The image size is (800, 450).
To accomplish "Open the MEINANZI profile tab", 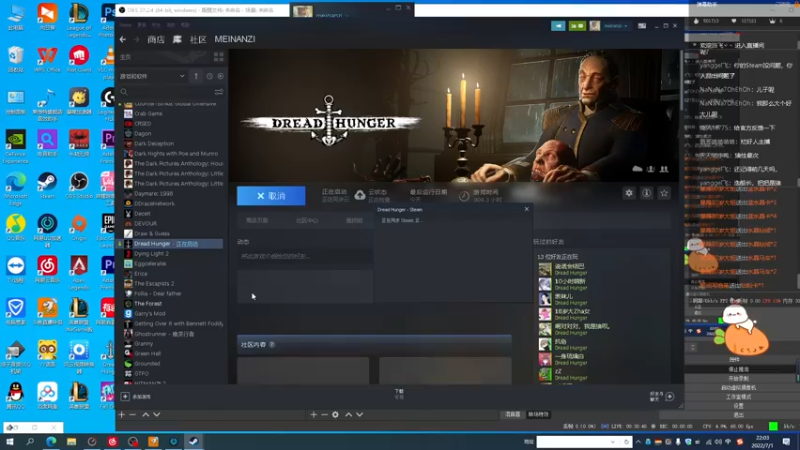I will (x=235, y=39).
